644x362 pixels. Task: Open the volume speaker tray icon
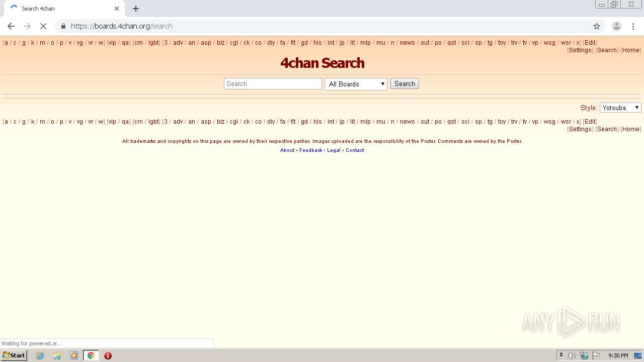[x=572, y=355]
